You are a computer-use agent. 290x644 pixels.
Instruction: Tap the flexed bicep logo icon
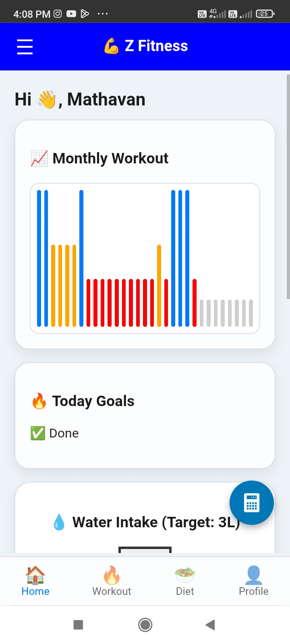pos(111,46)
